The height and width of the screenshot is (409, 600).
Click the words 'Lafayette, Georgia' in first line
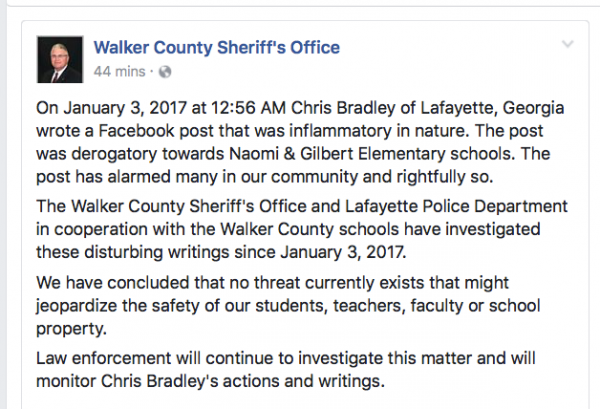coord(492,108)
